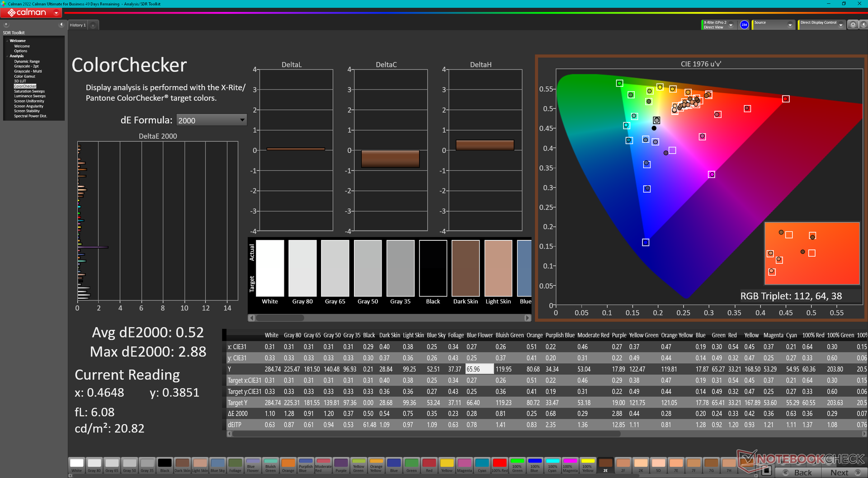Switch to the History 1 tab
This screenshot has width=868, height=478.
77,25
